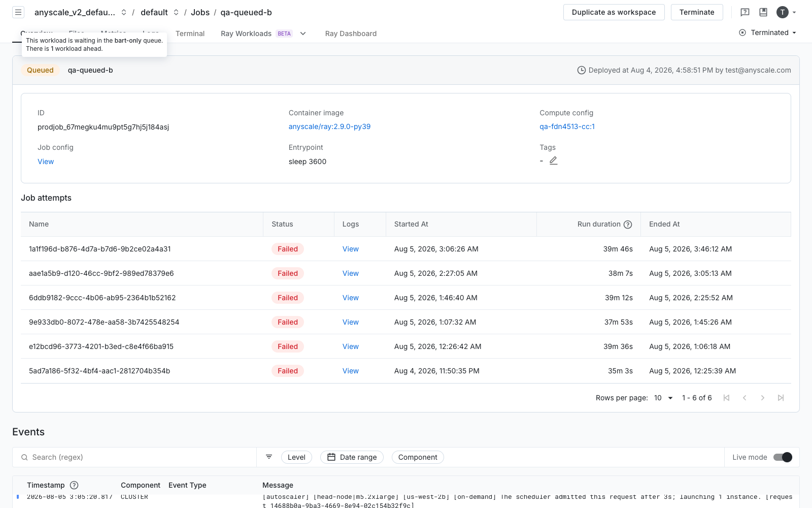The height and width of the screenshot is (508, 812).
Task: Click the events Search (regex) field
Action: pos(134,457)
